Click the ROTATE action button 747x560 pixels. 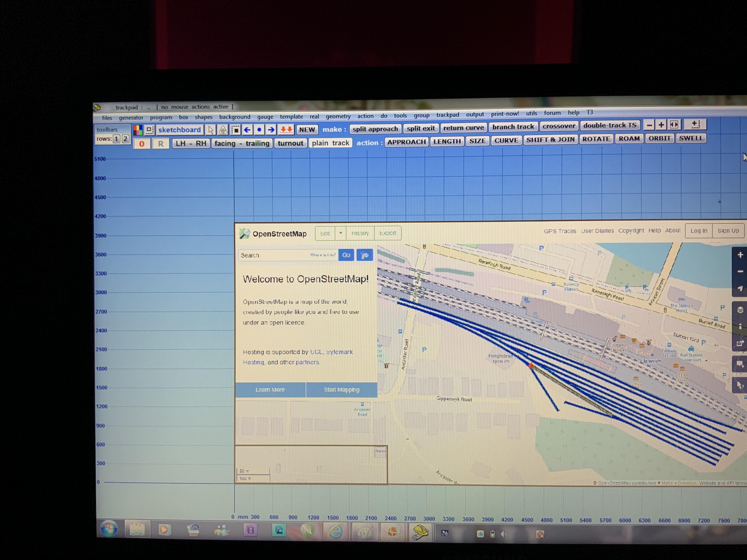click(x=596, y=139)
